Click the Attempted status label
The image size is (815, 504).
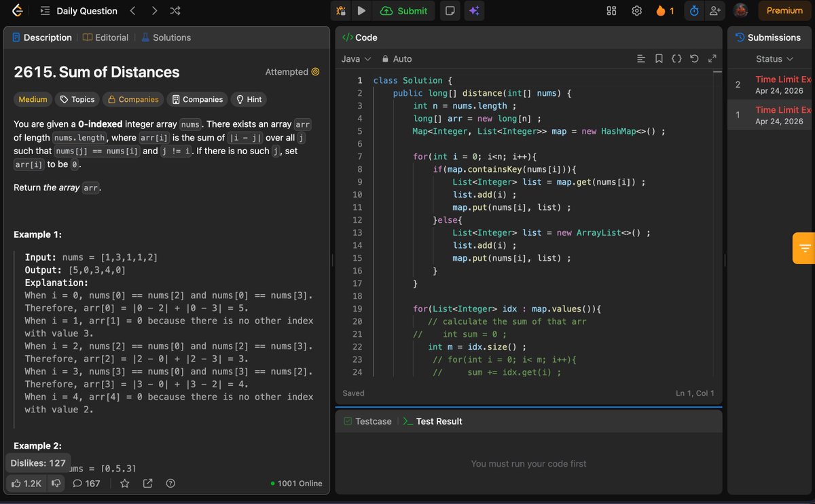click(292, 72)
